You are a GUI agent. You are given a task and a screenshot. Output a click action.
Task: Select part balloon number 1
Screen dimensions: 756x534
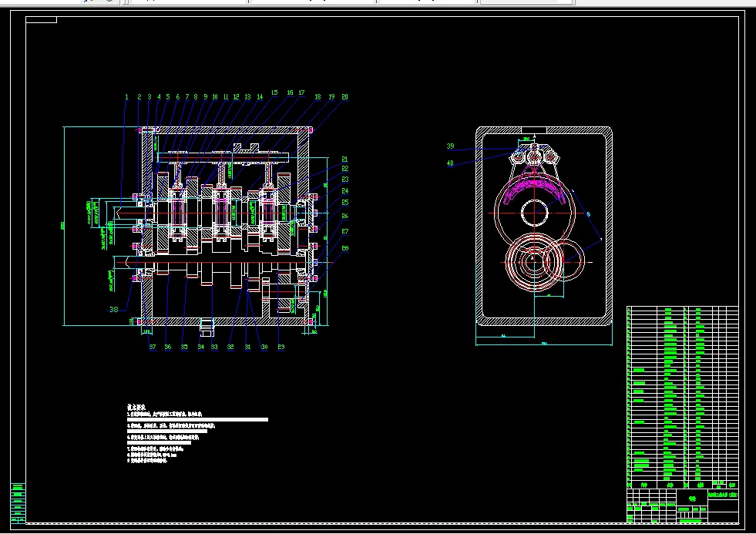(x=127, y=97)
